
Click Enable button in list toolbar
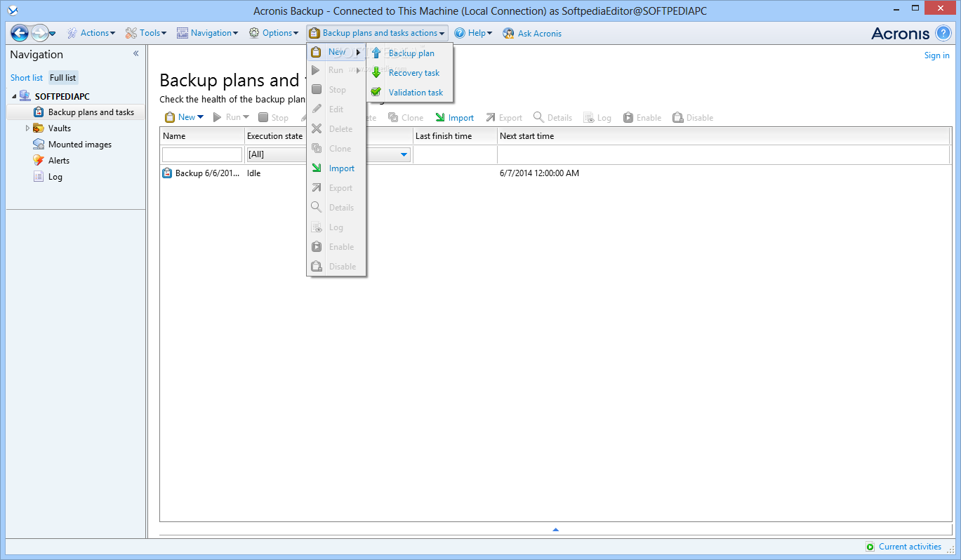[642, 118]
